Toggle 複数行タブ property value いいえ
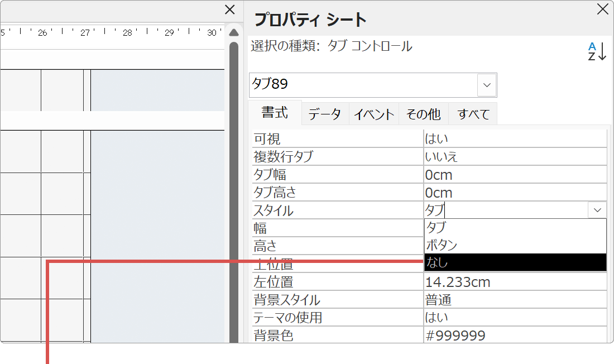The image size is (614, 364). [502, 156]
